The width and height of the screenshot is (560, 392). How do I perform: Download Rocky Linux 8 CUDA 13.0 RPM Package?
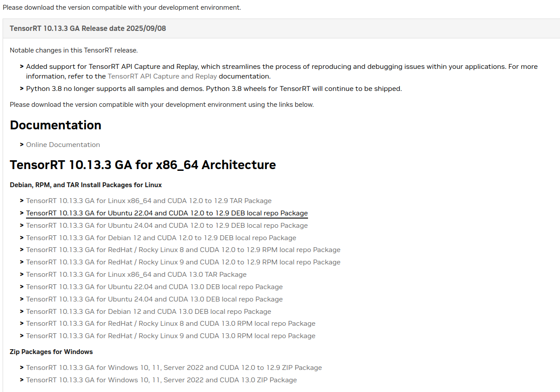coord(171,324)
